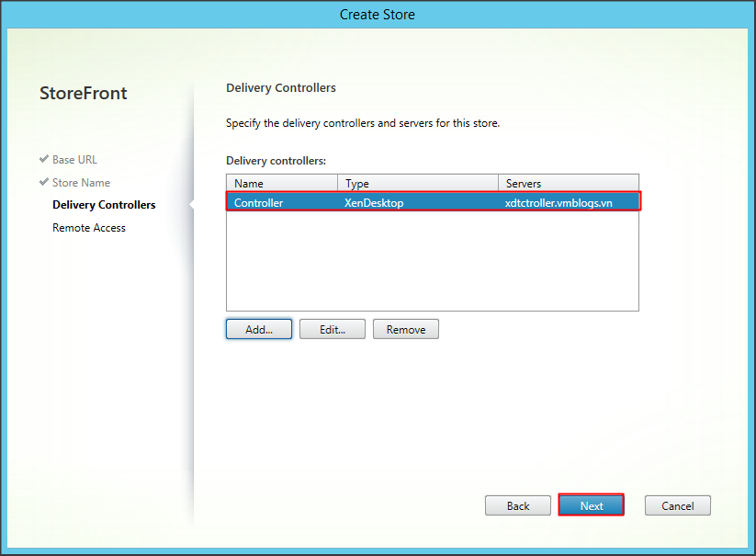
Task: Open the Add delivery controller dialog
Action: (259, 329)
